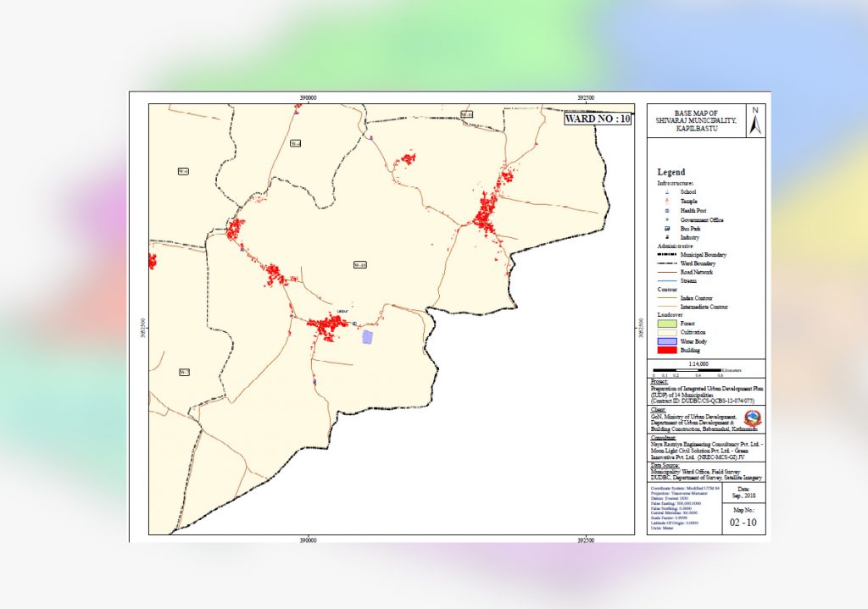Screen dimensions: 868x609
Task: Click the Index Contour legend line sample
Action: (x=666, y=298)
